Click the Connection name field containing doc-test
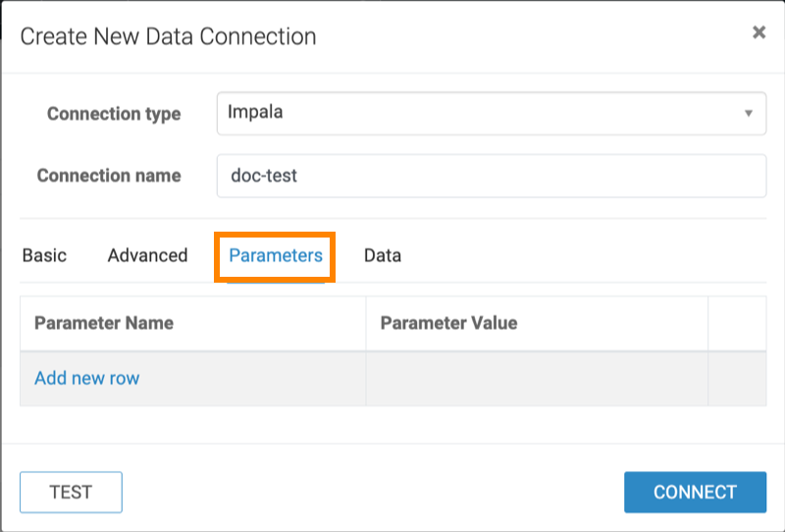Screen dimensions: 785x532 point(492,176)
